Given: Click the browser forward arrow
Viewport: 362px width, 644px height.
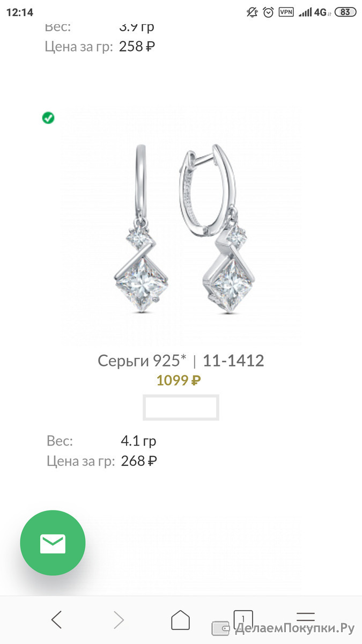Looking at the screenshot, I should point(119,620).
